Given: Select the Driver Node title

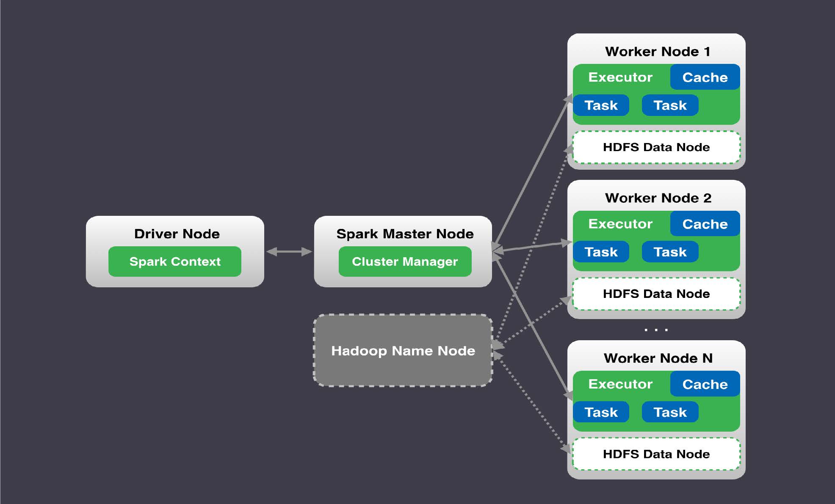Looking at the screenshot, I should (x=177, y=234).
